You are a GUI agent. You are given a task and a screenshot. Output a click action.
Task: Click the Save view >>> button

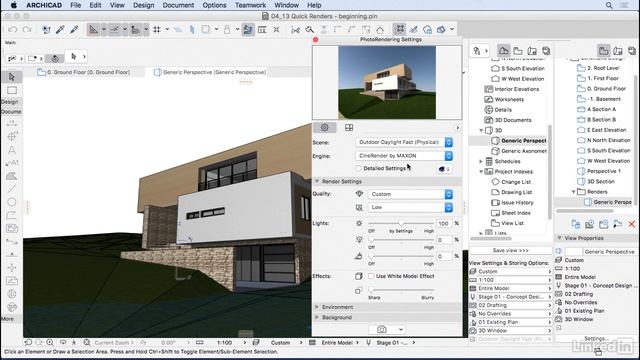(510, 250)
